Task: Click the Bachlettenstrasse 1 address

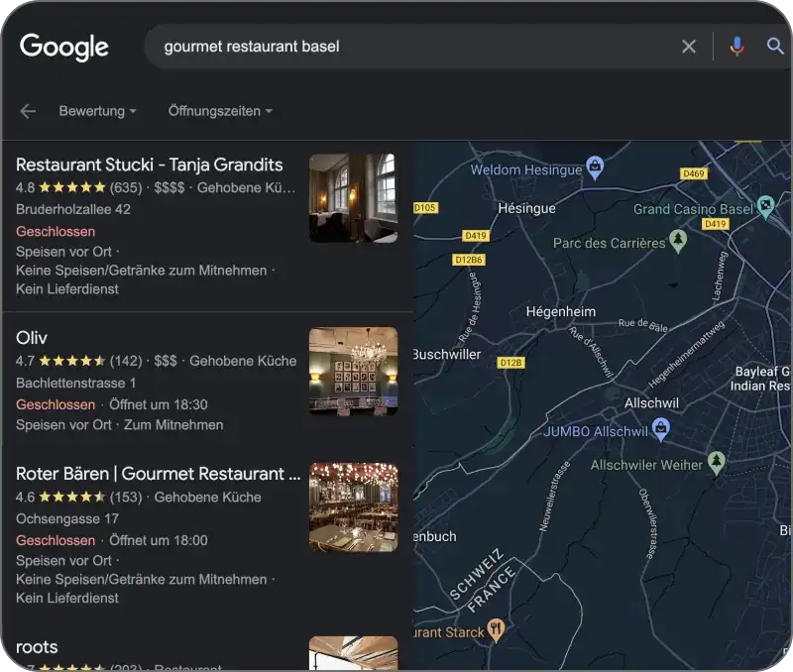Action: pyautogui.click(x=76, y=383)
